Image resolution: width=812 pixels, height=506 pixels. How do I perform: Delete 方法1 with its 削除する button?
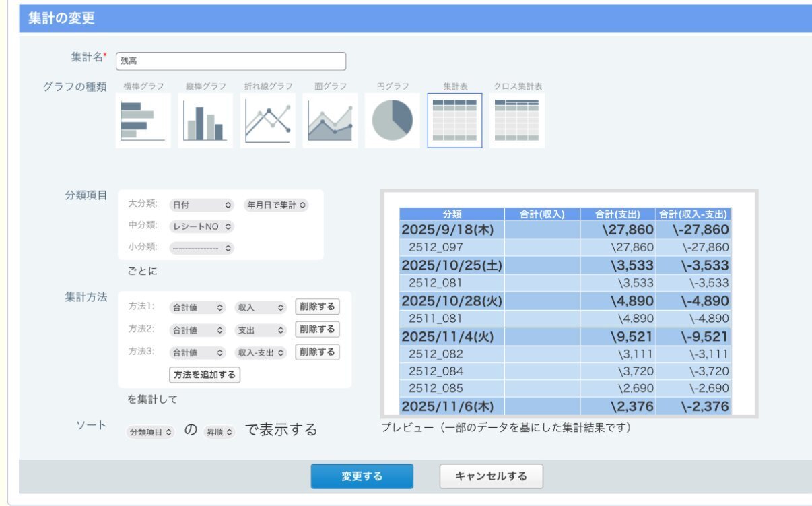(317, 307)
